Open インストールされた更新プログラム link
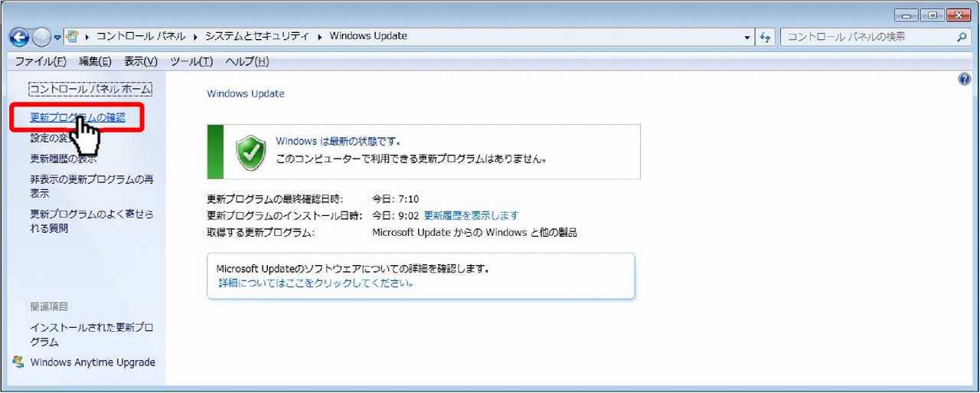This screenshot has height=393, width=980. pos(92,335)
